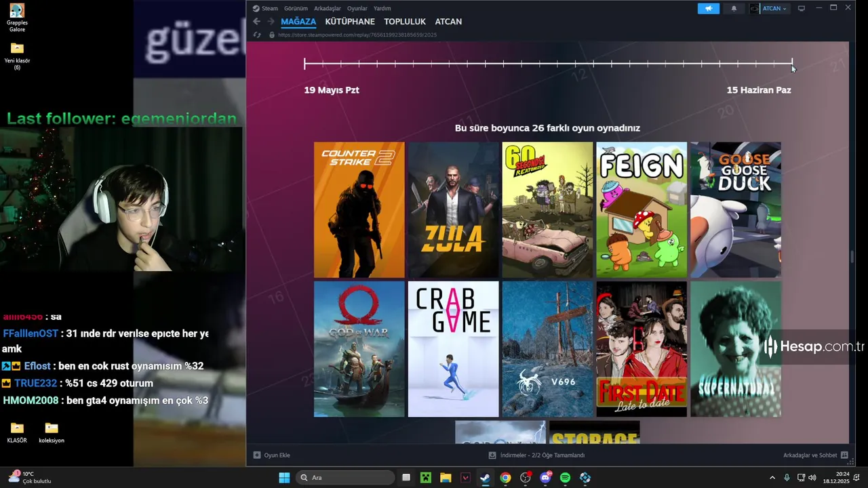The image size is (868, 488).
Task: Open the network tray icon
Action: pyautogui.click(x=801, y=478)
